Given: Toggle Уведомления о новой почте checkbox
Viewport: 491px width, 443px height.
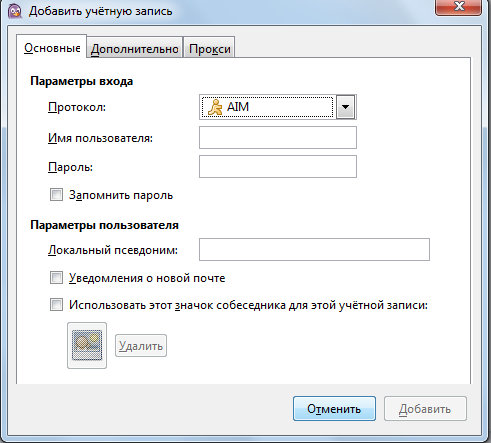Looking at the screenshot, I should [56, 277].
